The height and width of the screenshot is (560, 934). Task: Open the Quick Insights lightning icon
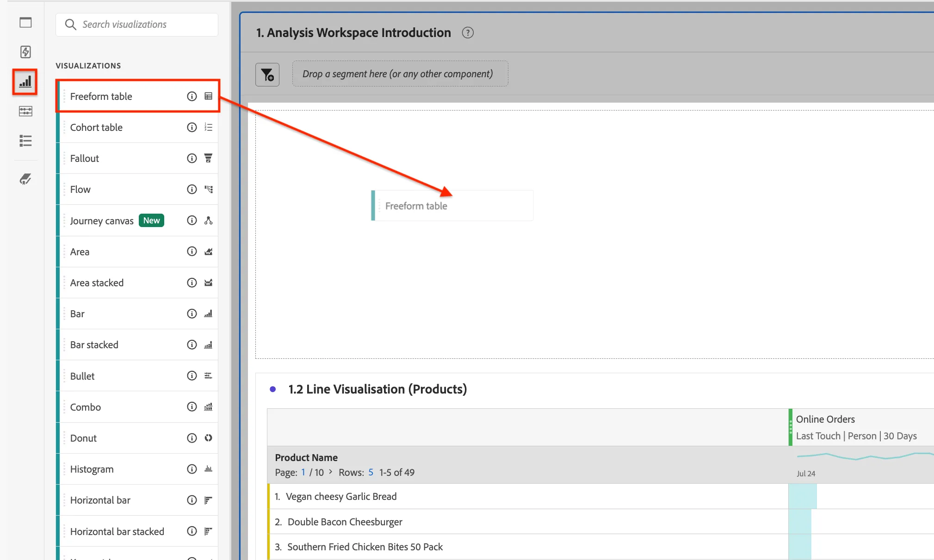(25, 52)
